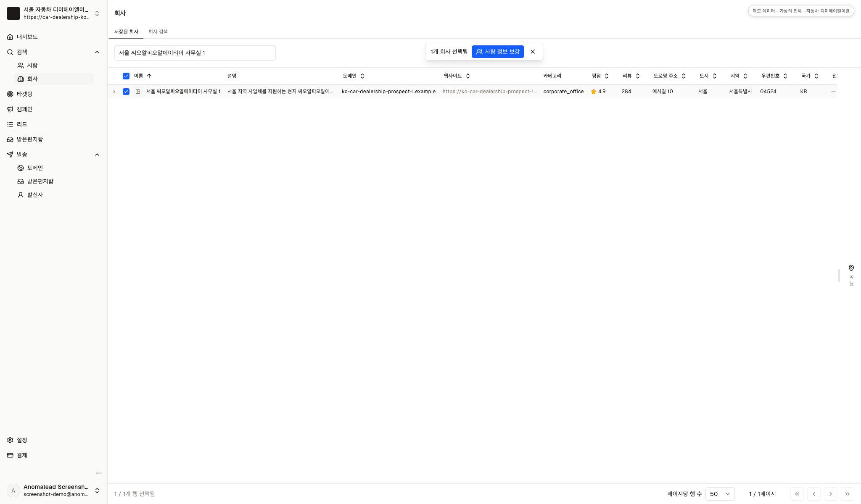Select the 저장된 회사 tab
861x504 pixels.
(x=126, y=32)
